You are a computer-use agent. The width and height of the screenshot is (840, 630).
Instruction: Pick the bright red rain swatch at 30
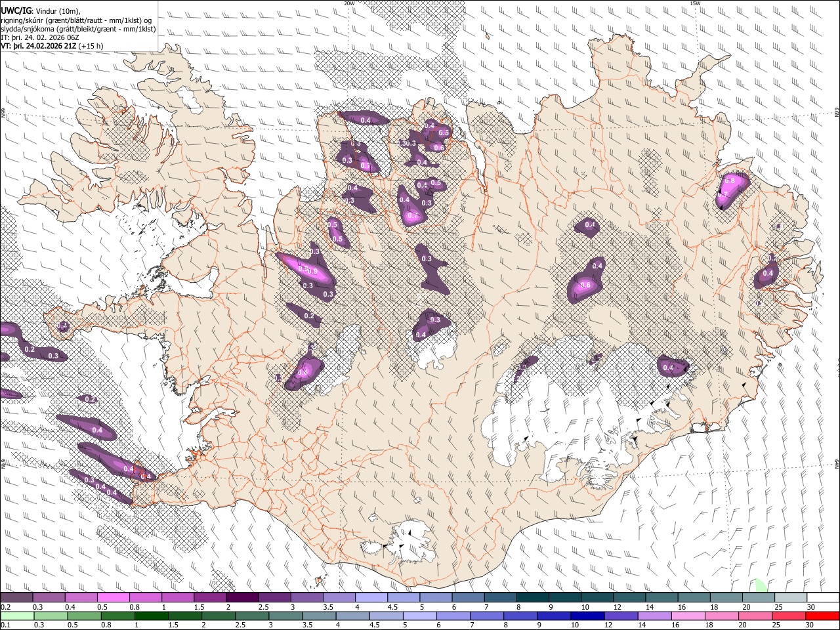click(x=822, y=616)
